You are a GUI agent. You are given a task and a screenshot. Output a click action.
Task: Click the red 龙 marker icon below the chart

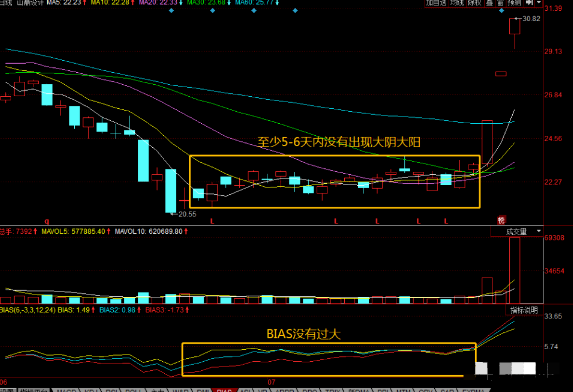(x=501, y=220)
